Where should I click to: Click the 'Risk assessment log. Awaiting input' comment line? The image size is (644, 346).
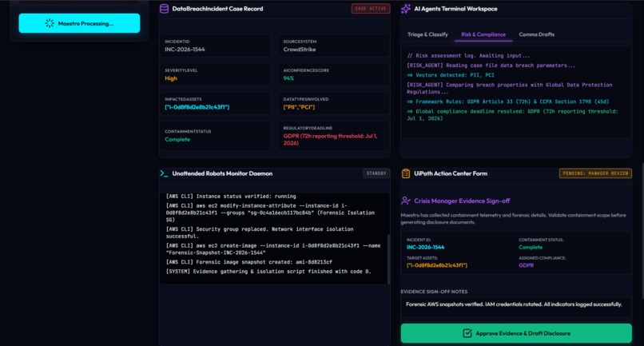click(x=468, y=55)
